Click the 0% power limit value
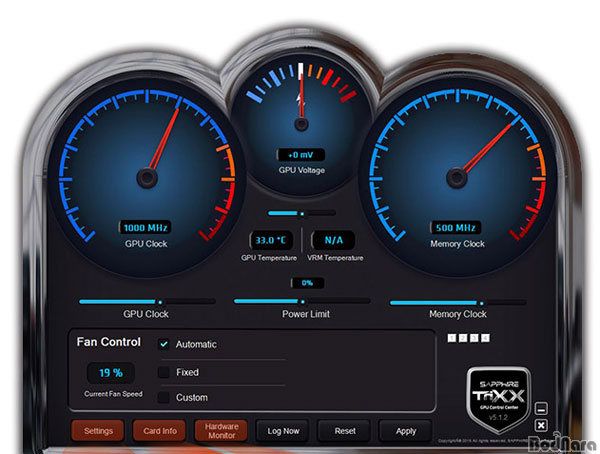This screenshot has width=600, height=454. pyautogui.click(x=307, y=283)
